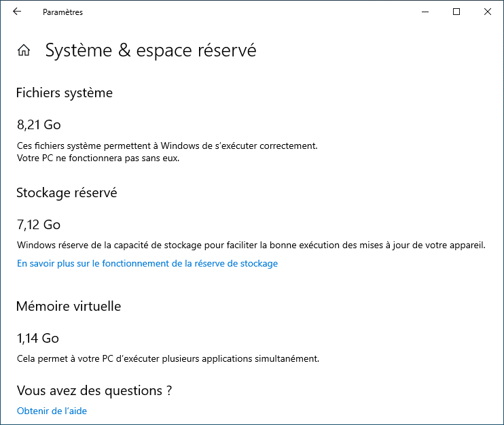The height and width of the screenshot is (425, 504).
Task: Close the Paramètres window
Action: tap(488, 12)
